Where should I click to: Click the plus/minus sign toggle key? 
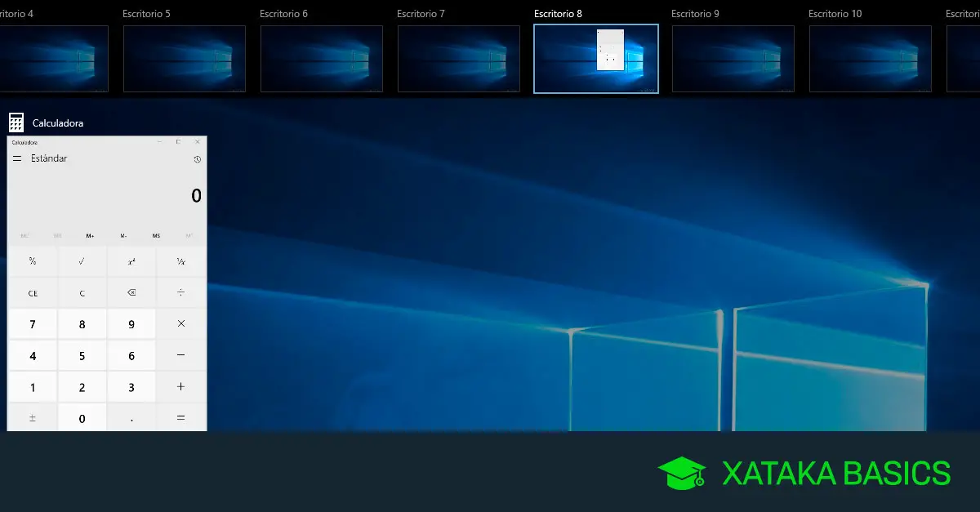(33, 417)
